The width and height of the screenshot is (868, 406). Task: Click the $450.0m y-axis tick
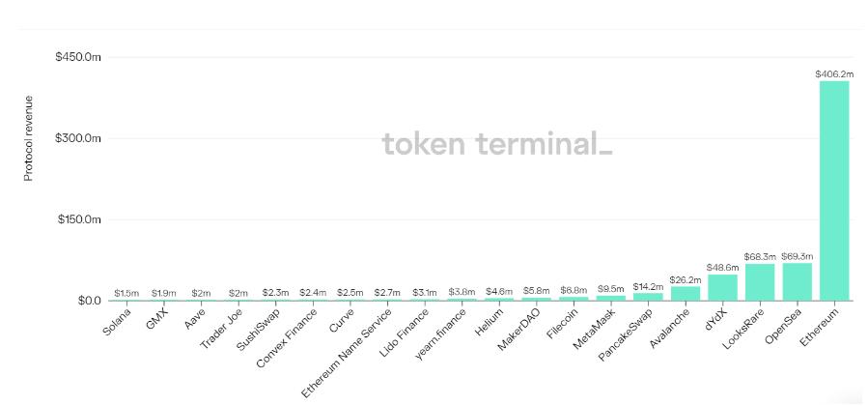[x=78, y=57]
